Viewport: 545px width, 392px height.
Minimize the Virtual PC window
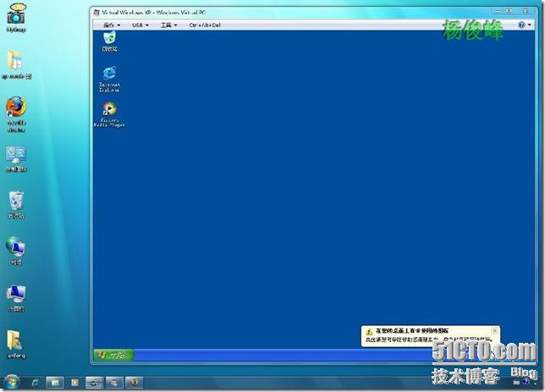pyautogui.click(x=498, y=11)
